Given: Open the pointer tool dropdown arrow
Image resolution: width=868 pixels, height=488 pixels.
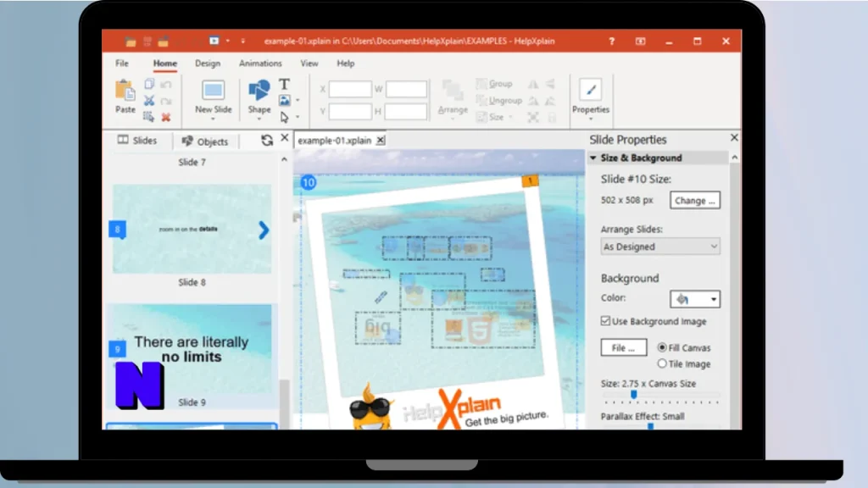Looking at the screenshot, I should coord(298,117).
